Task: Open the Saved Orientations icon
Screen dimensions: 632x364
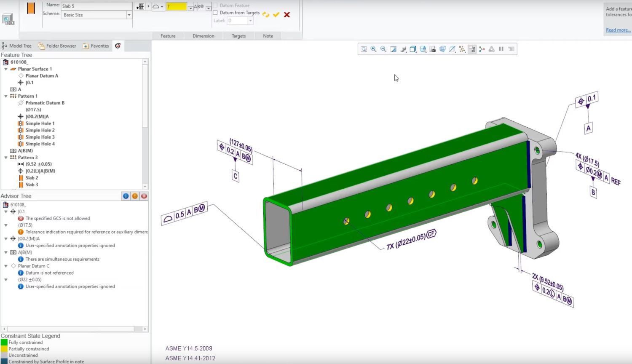Action: [x=423, y=49]
